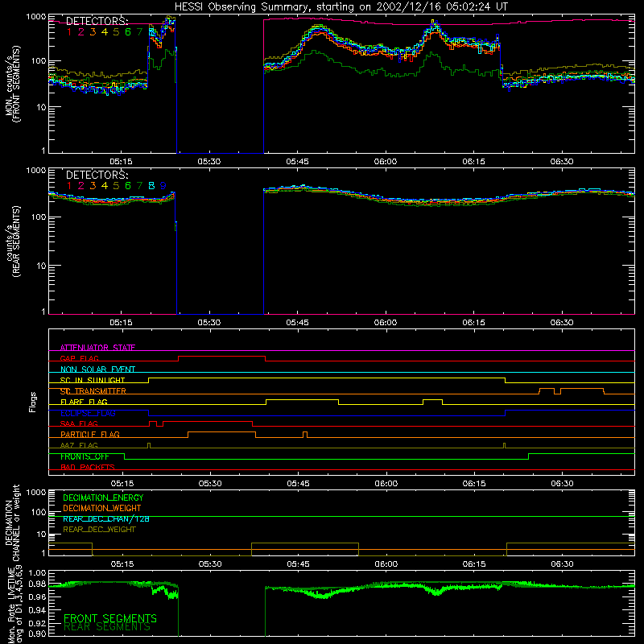
Task: Click 05:15 tick under front segments plot
Action: (x=121, y=162)
